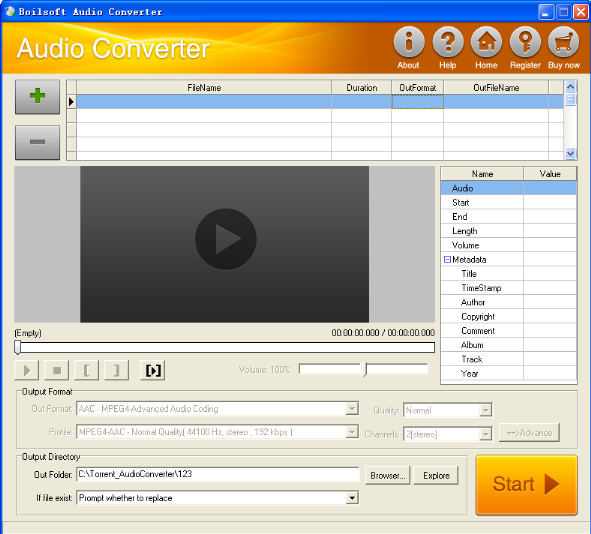Image resolution: width=591 pixels, height=534 pixels.
Task: Click the Boilsoft app icon in title bar
Action: click(9, 11)
